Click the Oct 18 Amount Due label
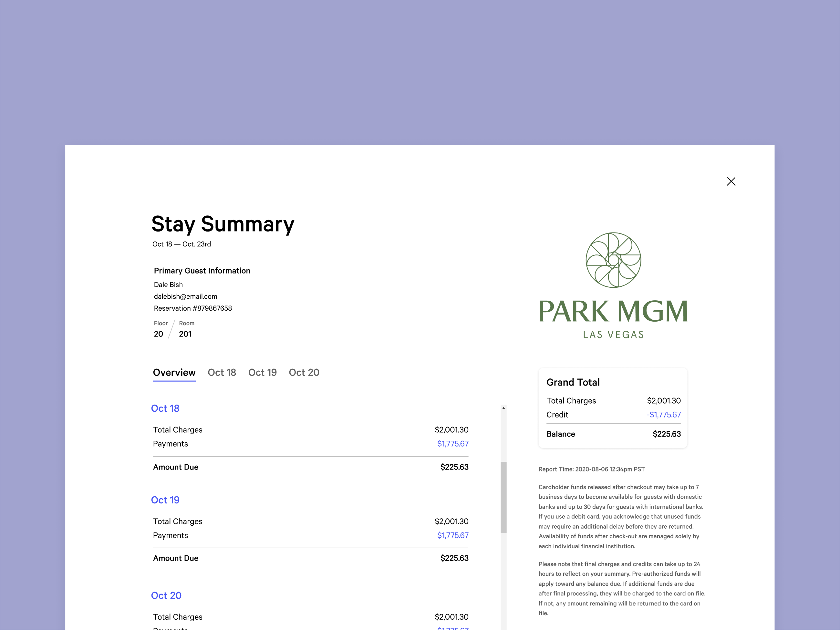840x630 pixels. coord(175,467)
